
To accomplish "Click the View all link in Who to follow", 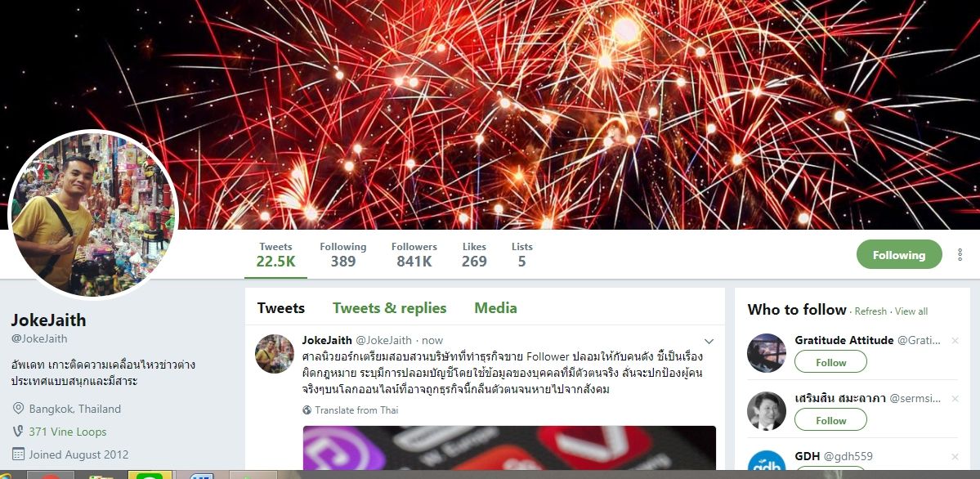I will pyautogui.click(x=911, y=311).
